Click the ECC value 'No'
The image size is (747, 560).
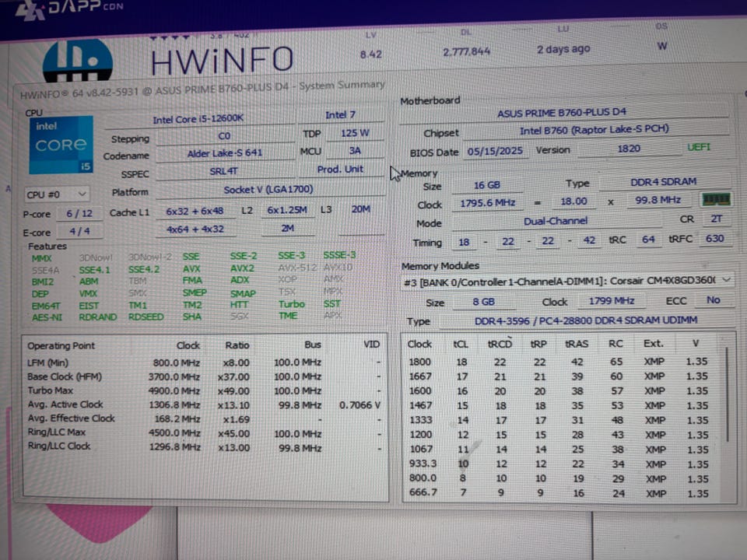[714, 300]
